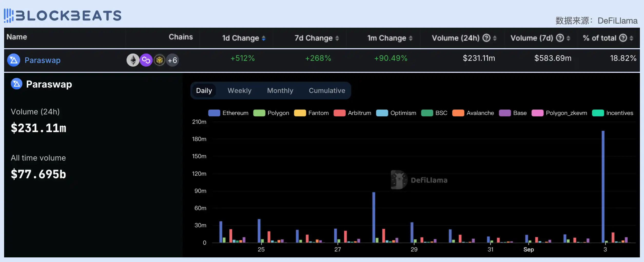644x262 pixels.
Task: Click the BSC chain icon
Action: [159, 60]
